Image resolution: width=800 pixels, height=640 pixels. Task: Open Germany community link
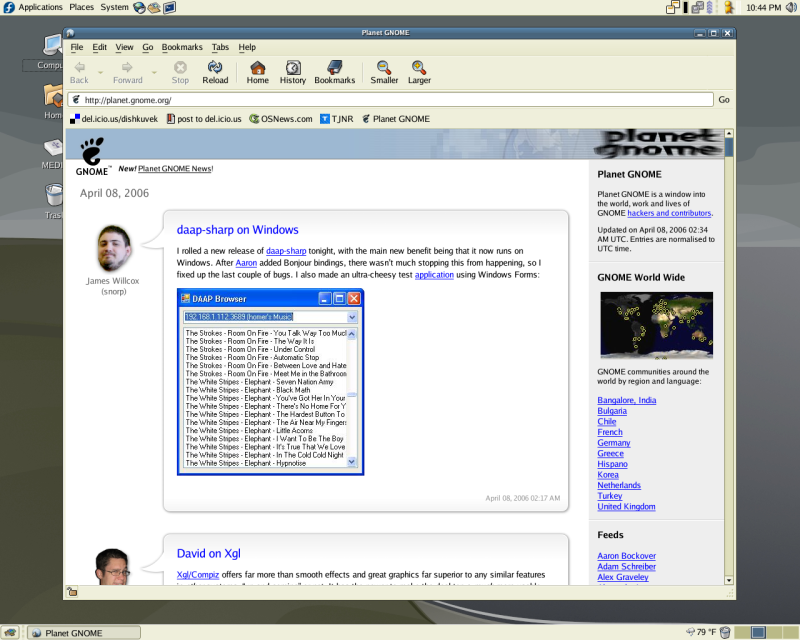(x=614, y=443)
